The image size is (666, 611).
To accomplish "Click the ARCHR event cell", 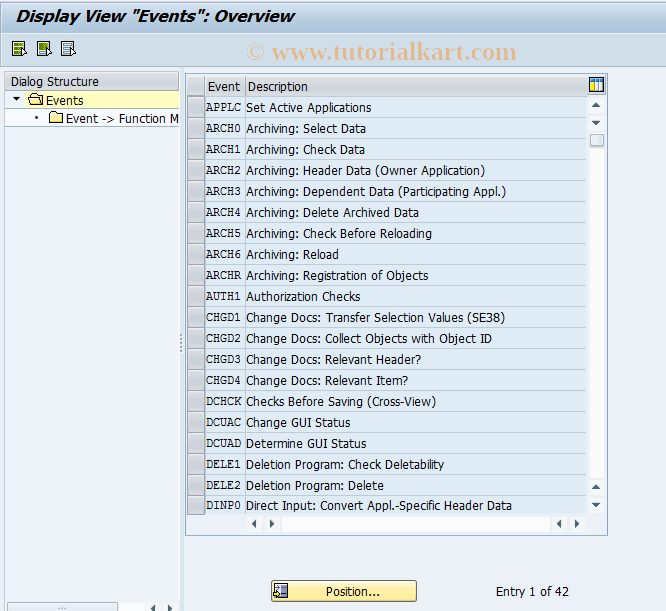I will click(223, 276).
